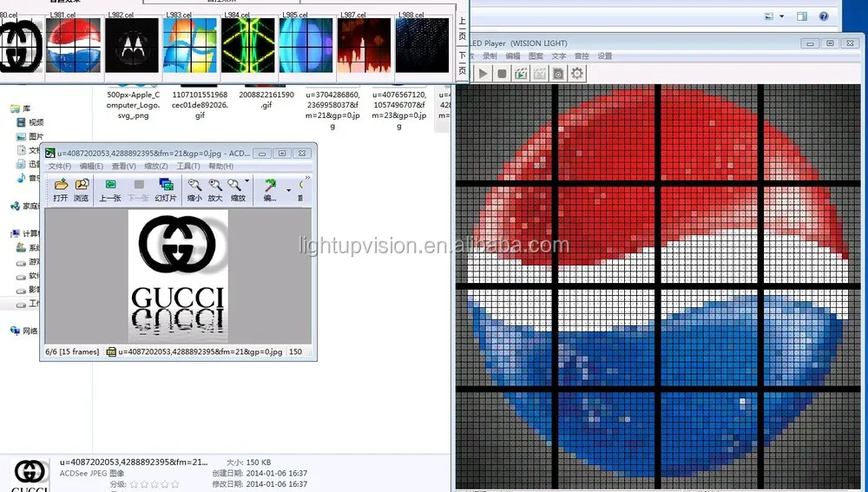The height and width of the screenshot is (492, 868).
Task: Select the L984.cel green lines thumbnail
Action: point(248,45)
